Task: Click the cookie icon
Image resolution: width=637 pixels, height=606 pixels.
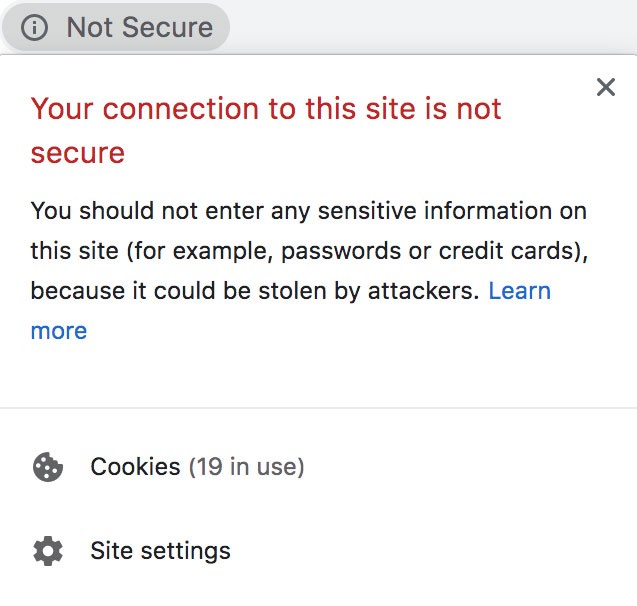Action: (x=48, y=467)
